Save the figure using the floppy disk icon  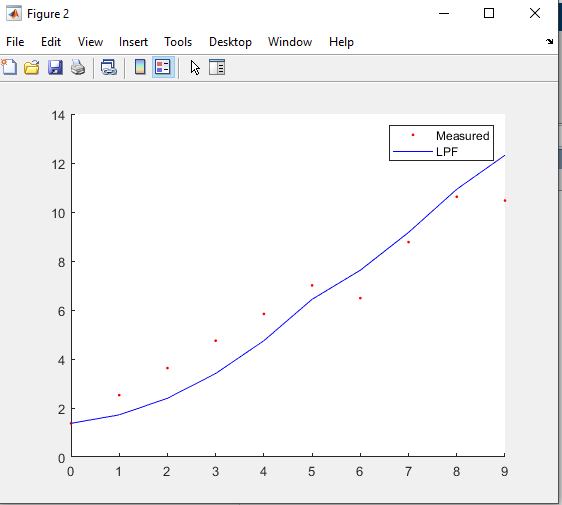click(55, 67)
